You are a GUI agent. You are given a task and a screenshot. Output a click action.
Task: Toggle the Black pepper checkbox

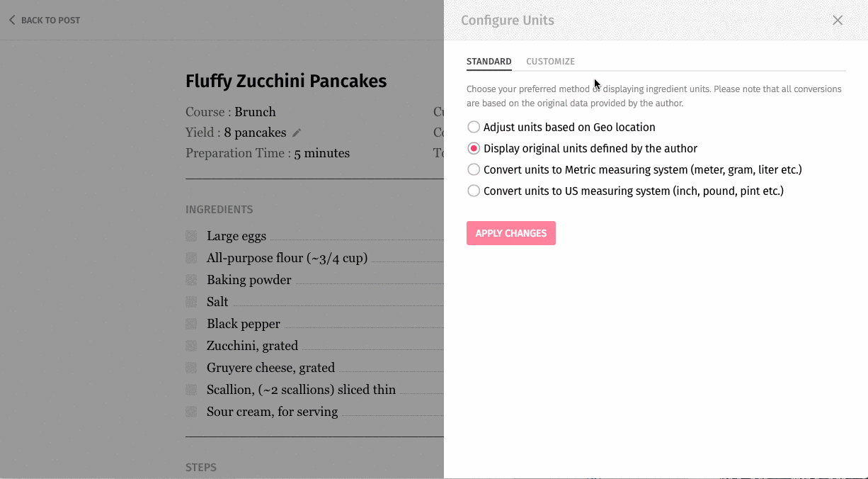point(191,324)
